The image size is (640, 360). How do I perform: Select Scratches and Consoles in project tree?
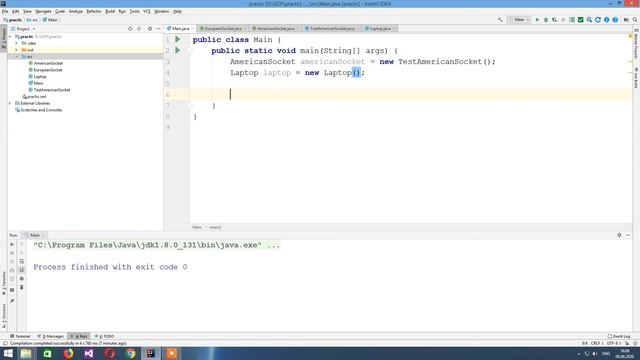click(x=41, y=110)
